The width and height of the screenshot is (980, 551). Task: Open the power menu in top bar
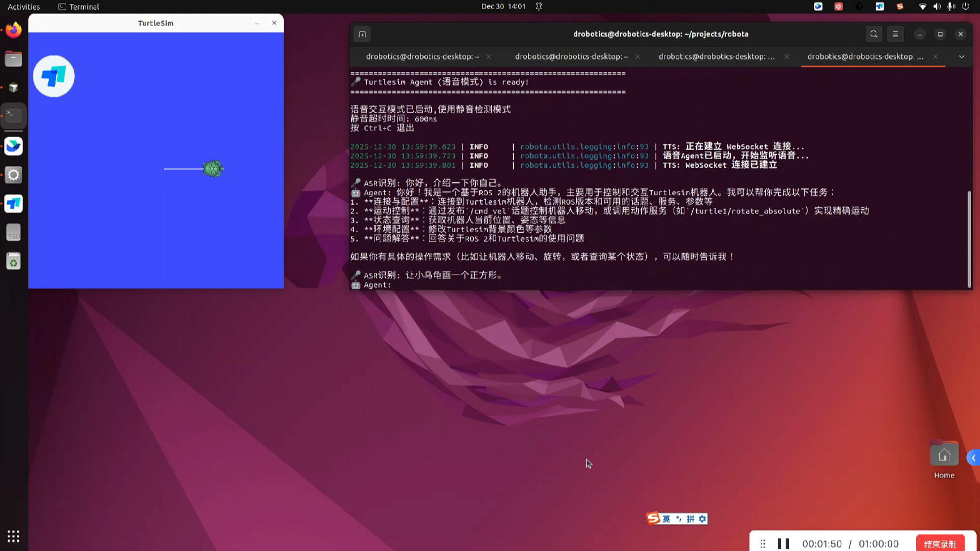click(x=966, y=6)
